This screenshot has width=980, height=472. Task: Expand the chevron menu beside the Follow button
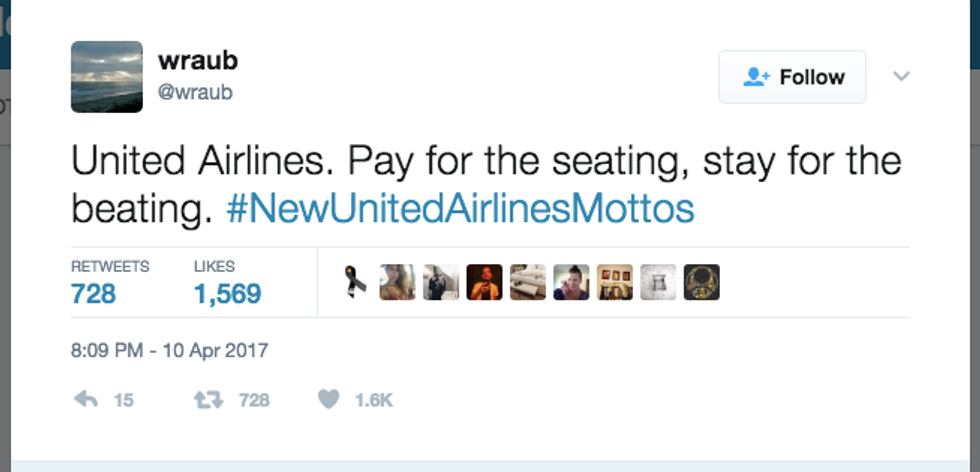[901, 76]
